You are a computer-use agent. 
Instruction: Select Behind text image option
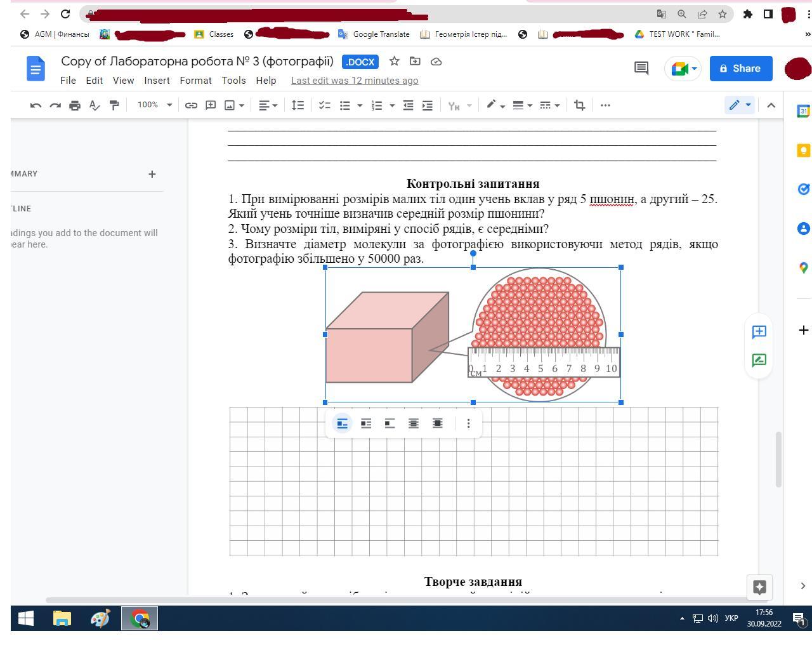(x=414, y=423)
